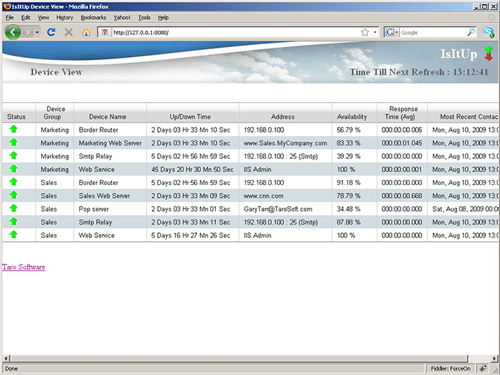This screenshot has width=500, height=375.
Task: Sort by the Availability column header
Action: [352, 117]
